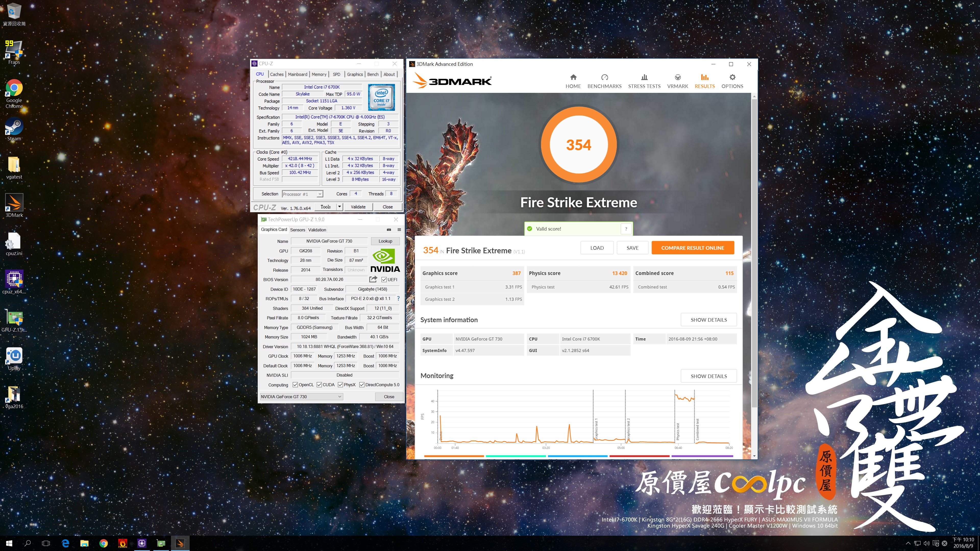
Task: Open the cpuz_x64 desktop icon
Action: 14,282
